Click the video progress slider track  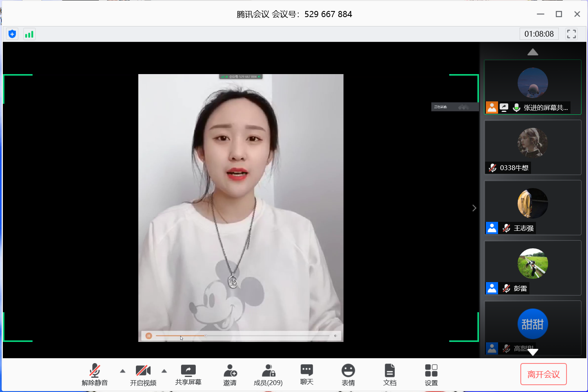point(264,336)
